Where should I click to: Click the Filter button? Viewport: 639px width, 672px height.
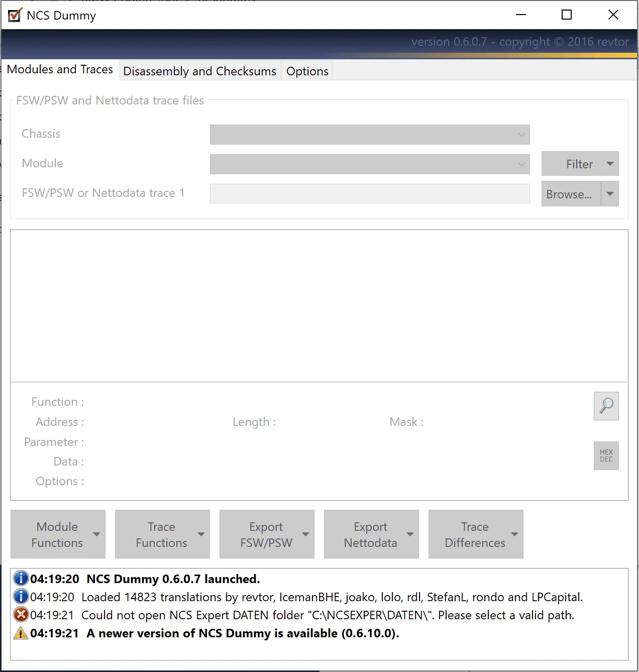click(579, 164)
